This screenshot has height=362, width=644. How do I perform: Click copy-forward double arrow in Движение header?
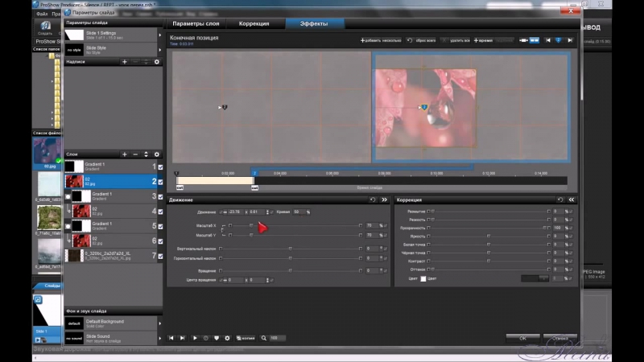click(x=384, y=200)
